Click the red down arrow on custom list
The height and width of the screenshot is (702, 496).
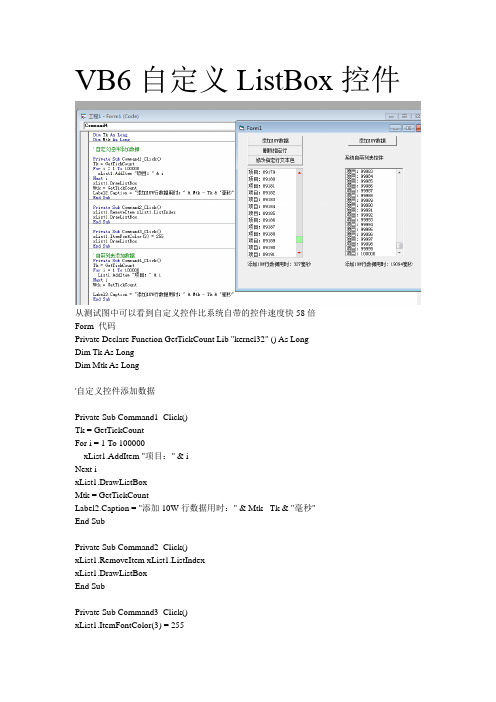coord(299,253)
